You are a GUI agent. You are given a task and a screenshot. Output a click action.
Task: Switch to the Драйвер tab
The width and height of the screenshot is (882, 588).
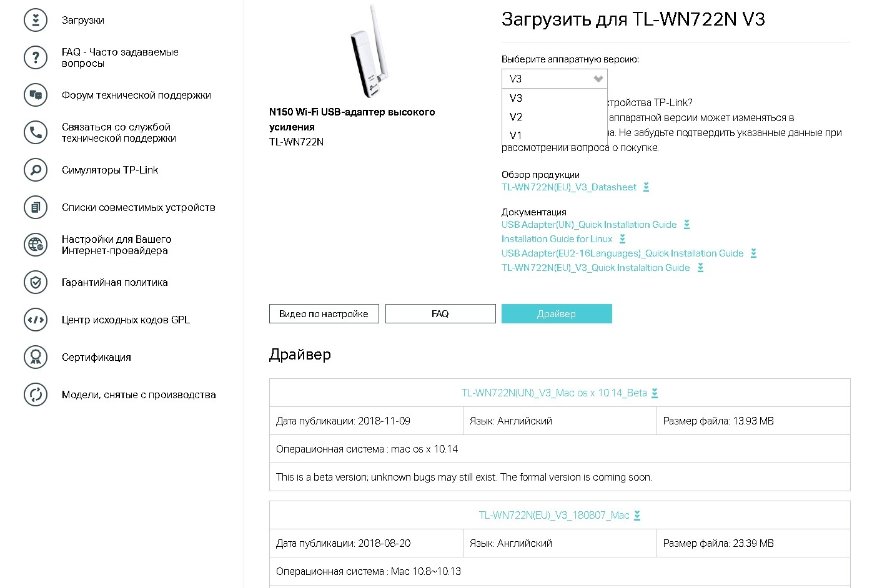pos(556,314)
